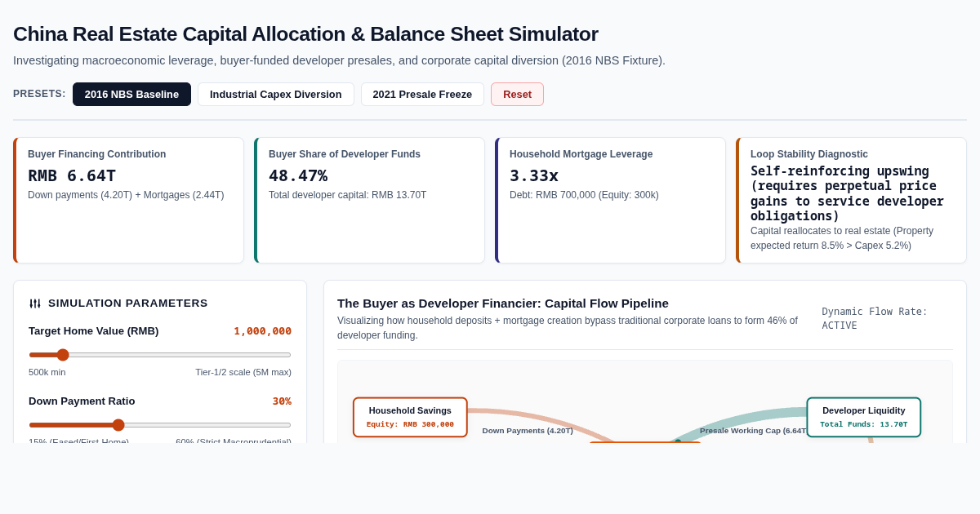This screenshot has width=980, height=514.
Task: Click the Target Home Value 1,000,000 readout
Action: [262, 331]
